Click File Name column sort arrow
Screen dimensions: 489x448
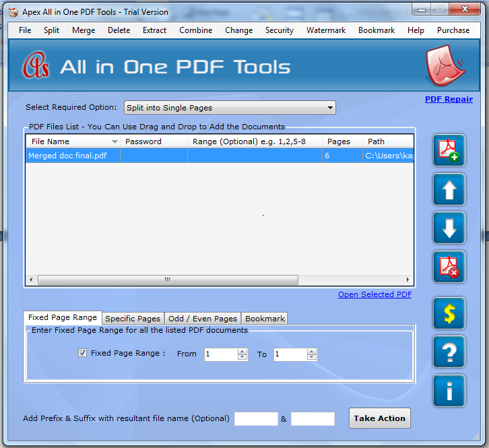coord(115,141)
